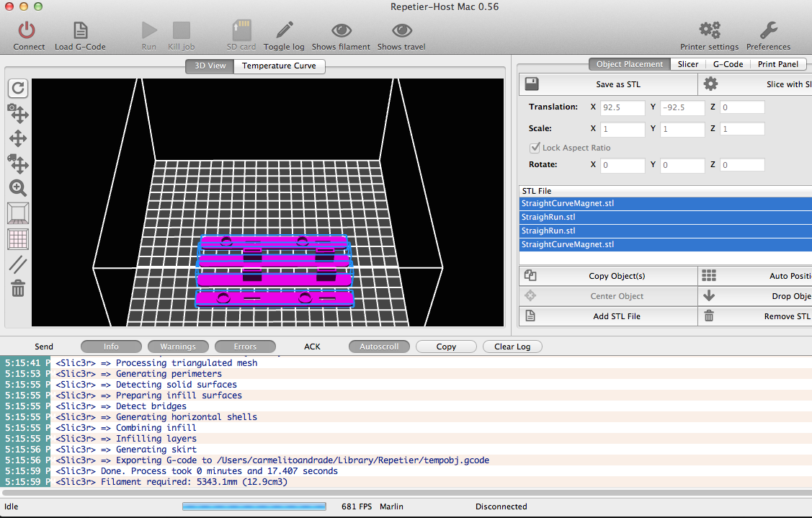Select the plain four-arrow move tool

tap(18, 138)
